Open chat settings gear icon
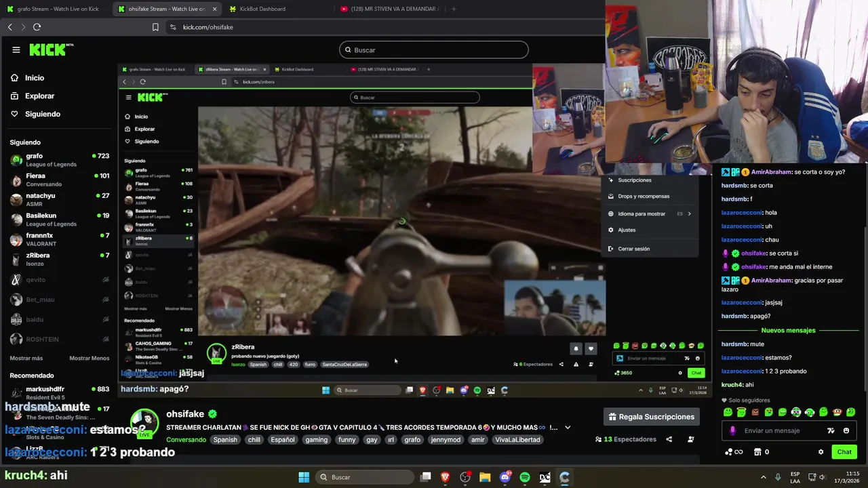Image resolution: width=868 pixels, height=488 pixels. point(821,452)
